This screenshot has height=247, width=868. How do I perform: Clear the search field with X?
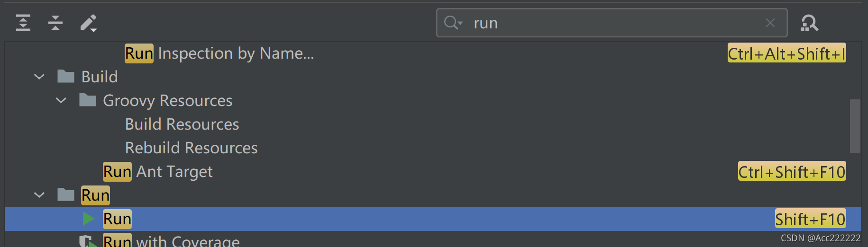tap(770, 23)
